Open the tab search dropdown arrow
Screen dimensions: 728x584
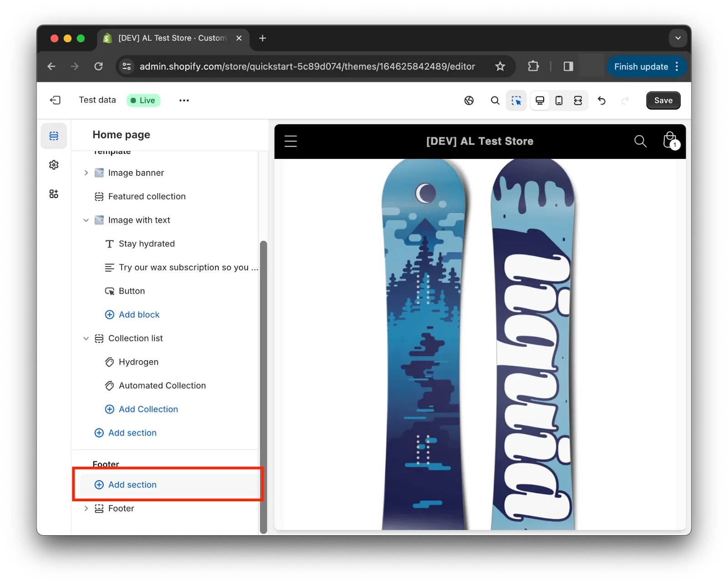click(678, 38)
